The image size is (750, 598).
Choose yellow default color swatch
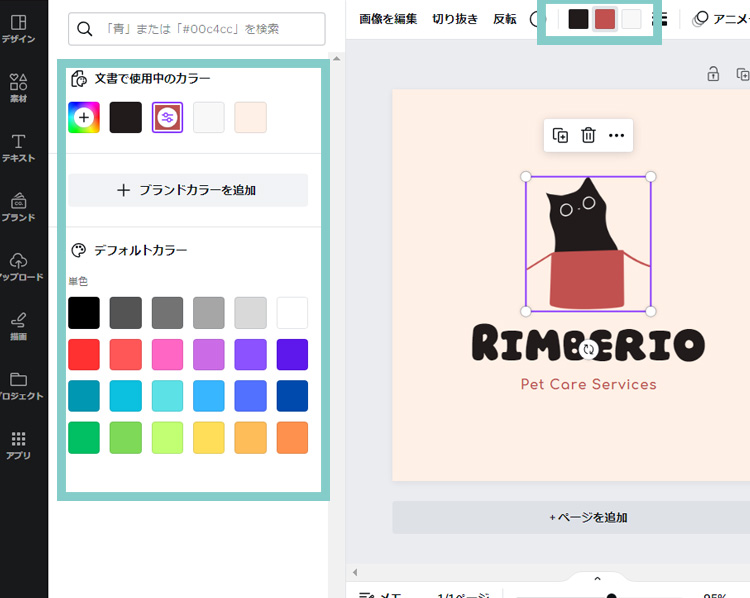209,438
